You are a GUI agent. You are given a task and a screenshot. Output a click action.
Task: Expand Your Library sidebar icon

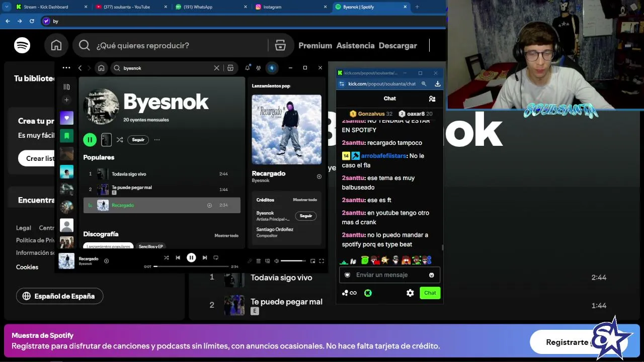(x=66, y=87)
